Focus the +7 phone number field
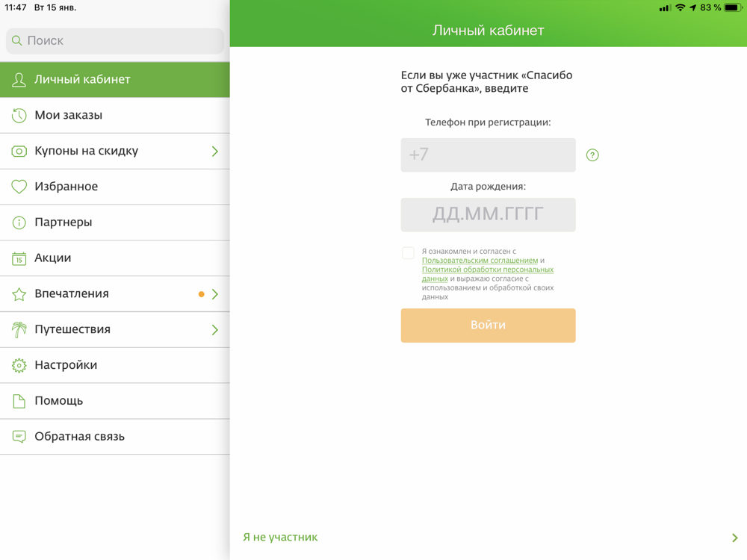This screenshot has height=560, width=747. tap(488, 155)
